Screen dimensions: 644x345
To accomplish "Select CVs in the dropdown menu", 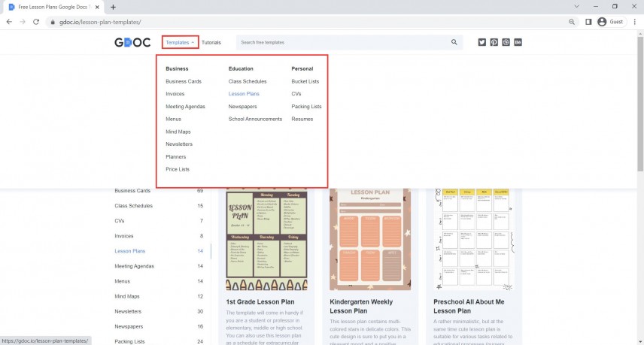I will 296,94.
